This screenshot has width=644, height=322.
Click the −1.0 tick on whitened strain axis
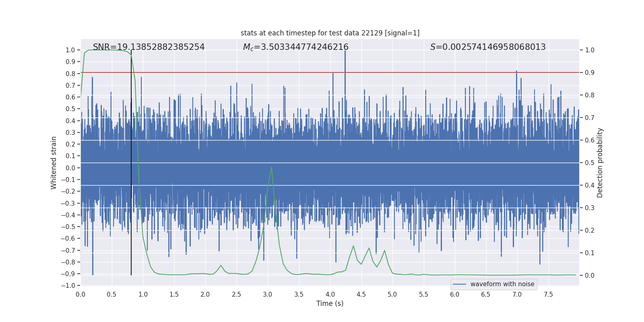[x=68, y=286]
